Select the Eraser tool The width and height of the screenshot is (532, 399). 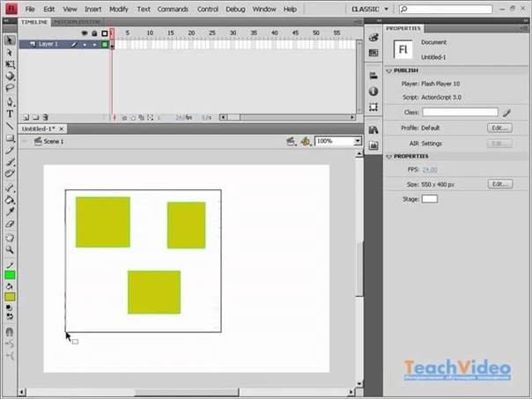[x=10, y=225]
